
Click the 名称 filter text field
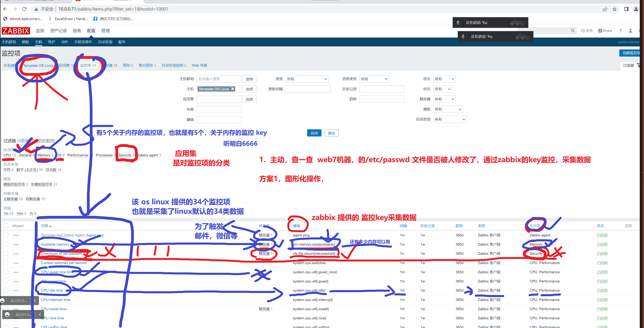(x=219, y=109)
